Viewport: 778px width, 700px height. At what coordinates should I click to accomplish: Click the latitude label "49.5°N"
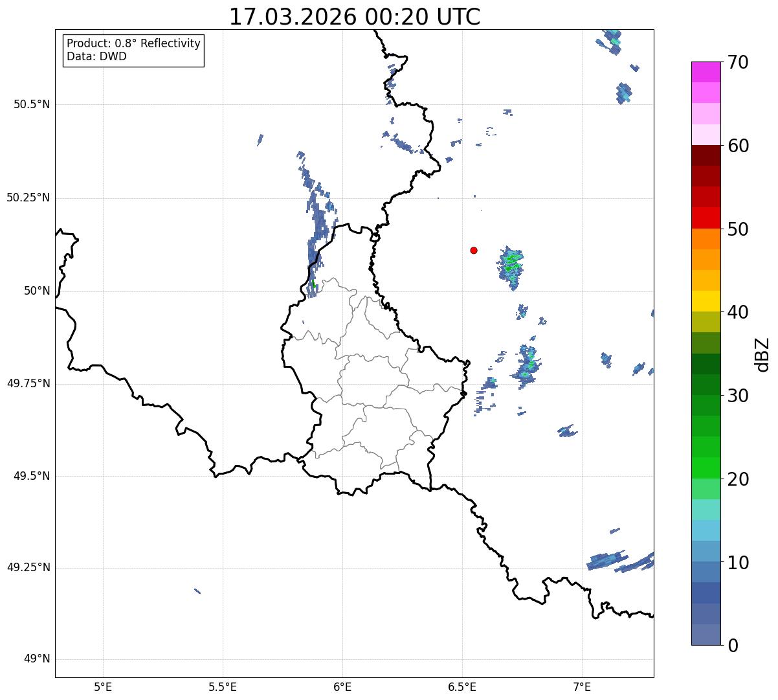coord(32,476)
